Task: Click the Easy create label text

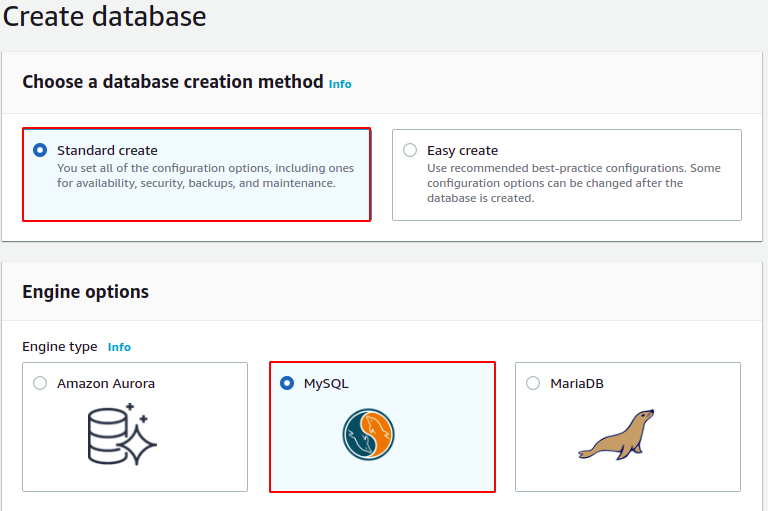Action: point(462,150)
